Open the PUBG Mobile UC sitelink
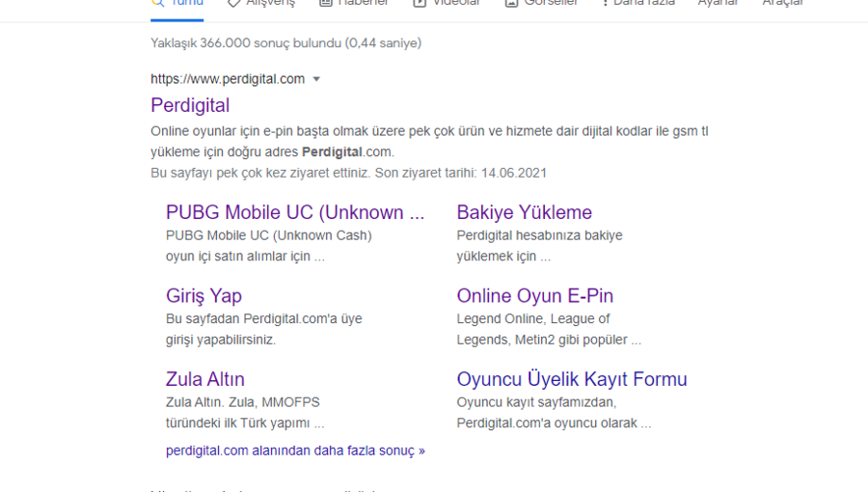Image resolution: width=868 pixels, height=492 pixels. [295, 212]
